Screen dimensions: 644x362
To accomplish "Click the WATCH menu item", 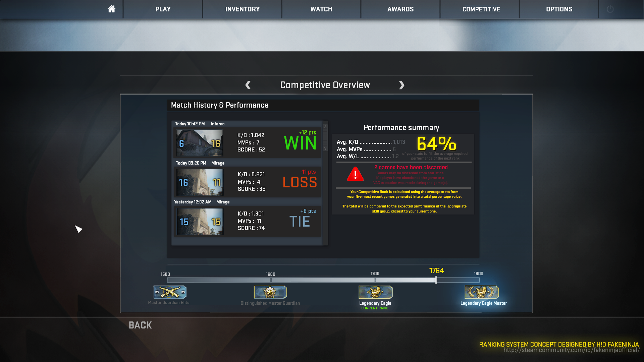I will pyautogui.click(x=321, y=10).
